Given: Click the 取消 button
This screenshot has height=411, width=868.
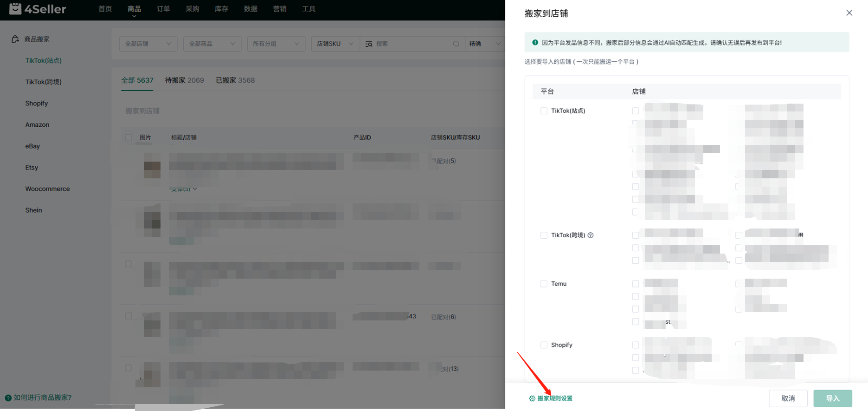Looking at the screenshot, I should pos(788,398).
